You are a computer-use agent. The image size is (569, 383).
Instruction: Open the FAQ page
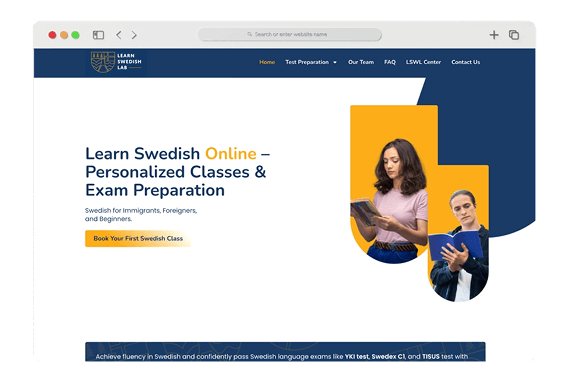390,62
